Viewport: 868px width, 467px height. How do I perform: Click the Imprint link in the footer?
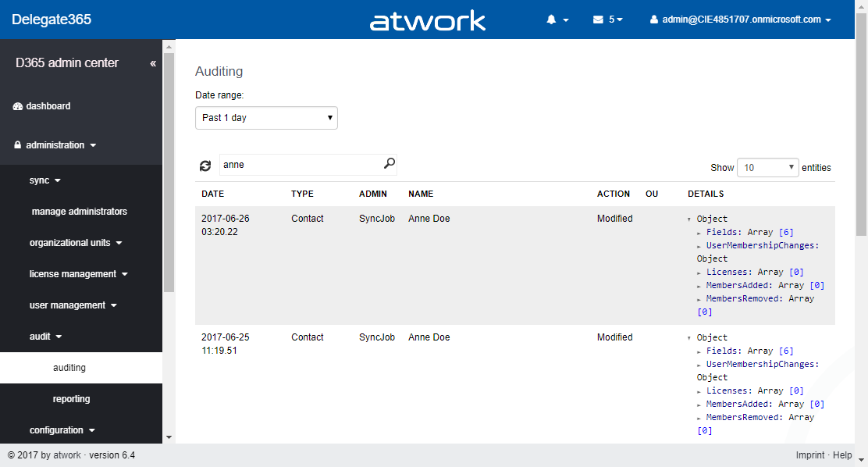(x=809, y=455)
